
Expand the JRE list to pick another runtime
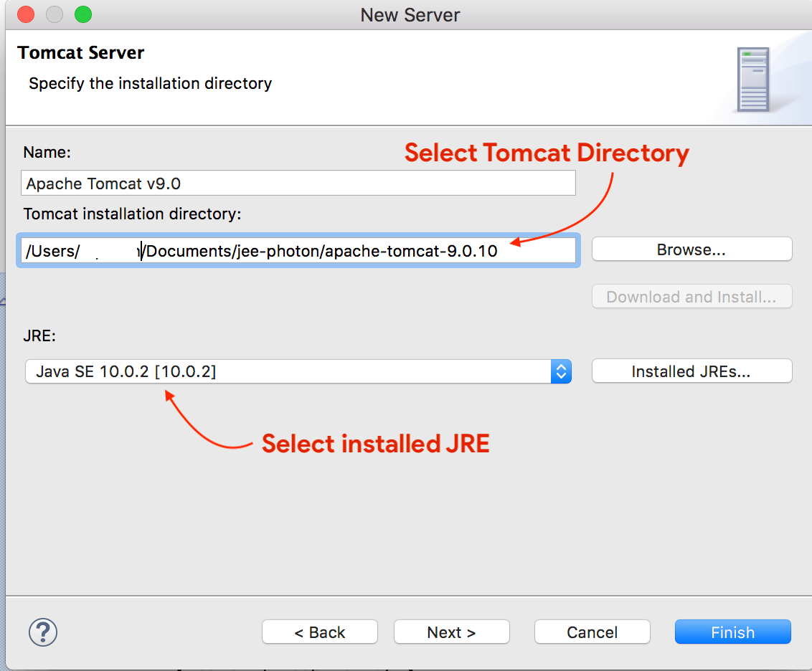(x=561, y=371)
